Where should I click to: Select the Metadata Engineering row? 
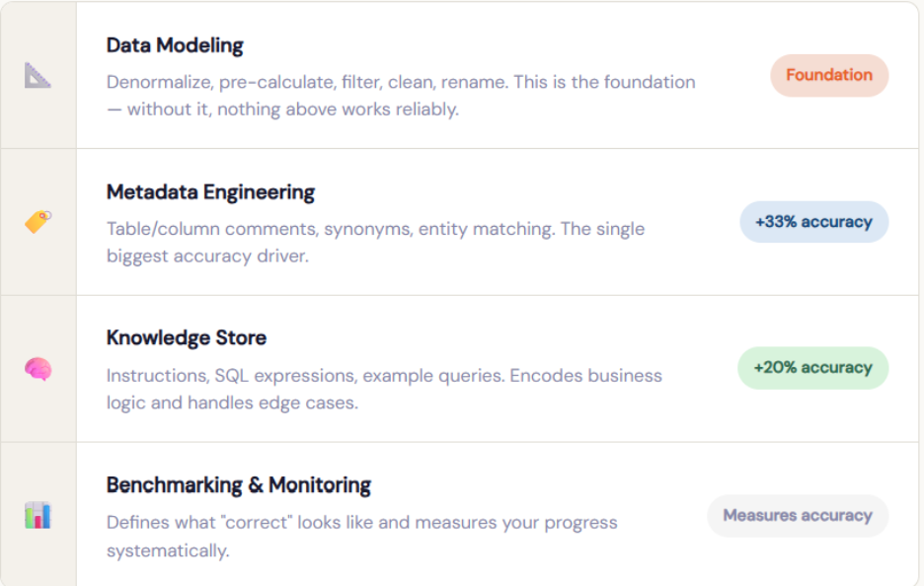[462, 219]
